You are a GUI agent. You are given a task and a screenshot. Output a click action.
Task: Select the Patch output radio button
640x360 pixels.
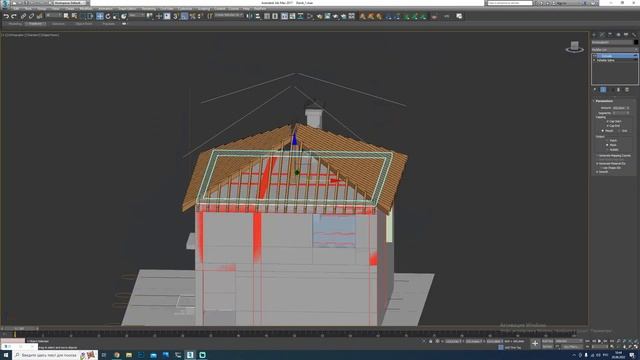607,140
